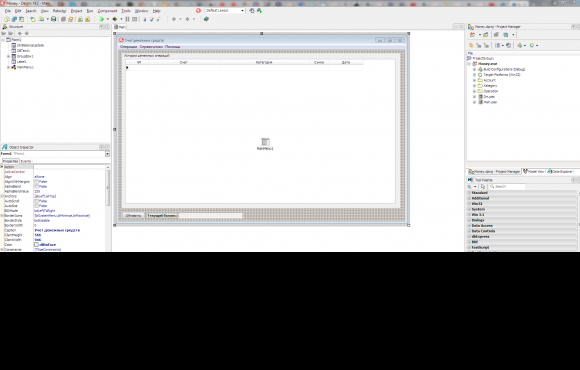
Task: Expand the Standard category in Tool Palette
Action: 522,193
